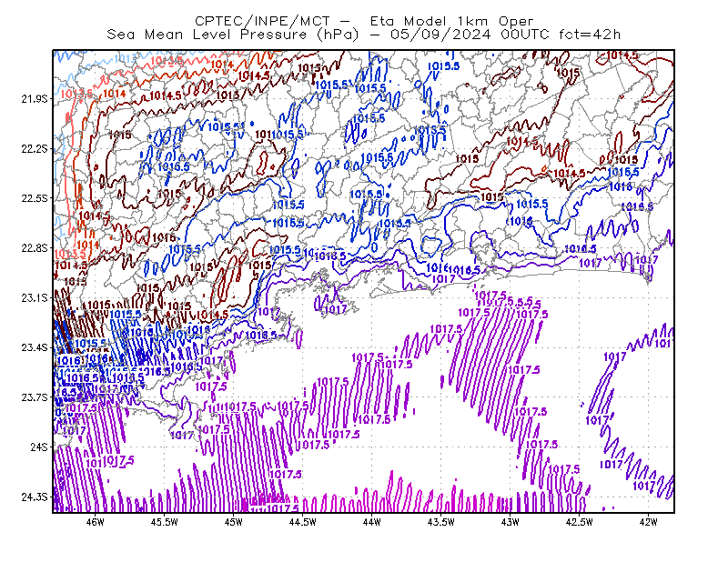728x562 pixels.
Task: Click the 22.5S latitude axis label
Action: pyautogui.click(x=35, y=198)
